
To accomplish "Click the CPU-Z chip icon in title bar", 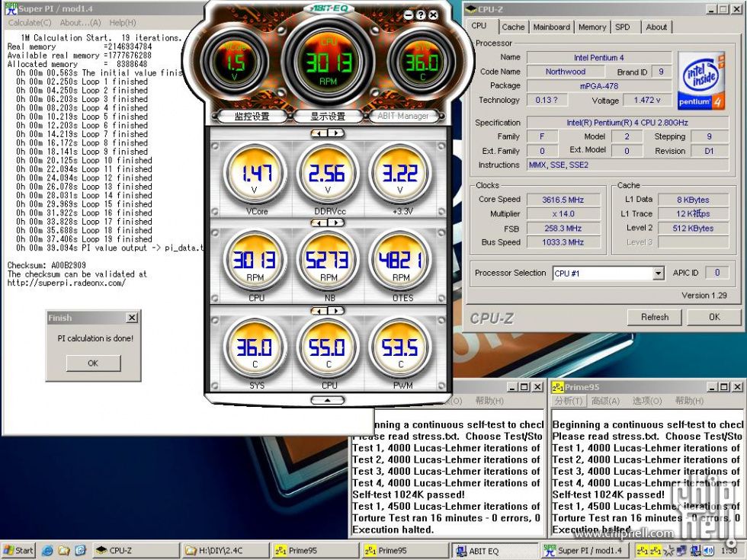I will point(471,9).
